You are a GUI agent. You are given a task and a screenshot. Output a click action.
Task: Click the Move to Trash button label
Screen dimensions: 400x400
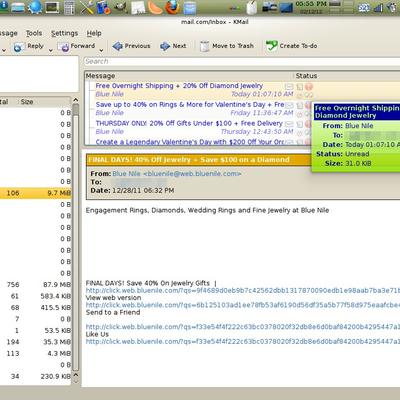click(233, 46)
